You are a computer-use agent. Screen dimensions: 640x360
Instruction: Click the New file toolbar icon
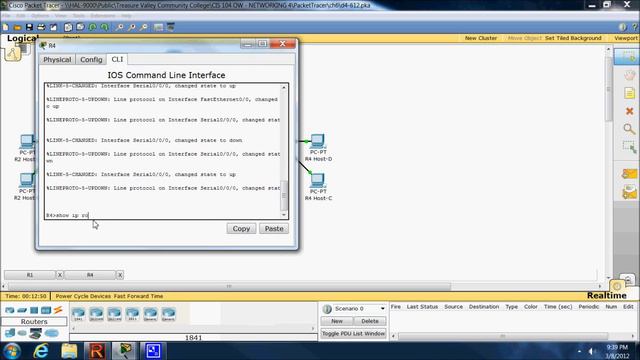tap(6, 27)
